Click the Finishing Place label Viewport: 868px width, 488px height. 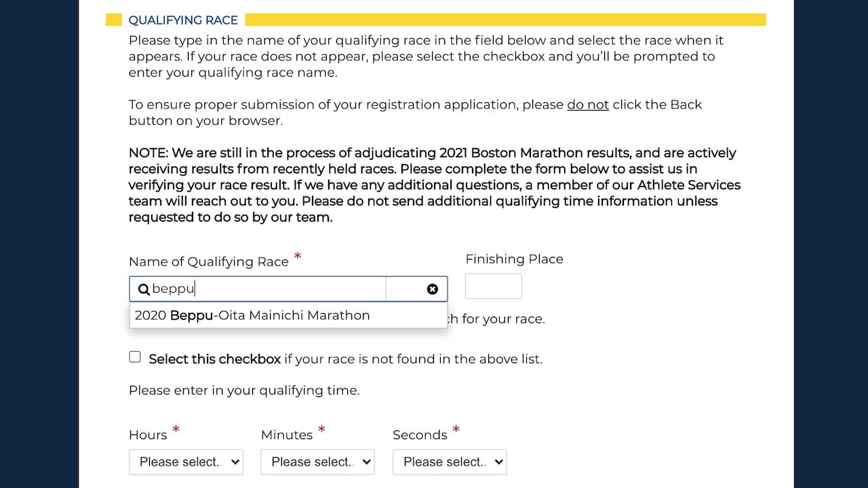click(514, 259)
